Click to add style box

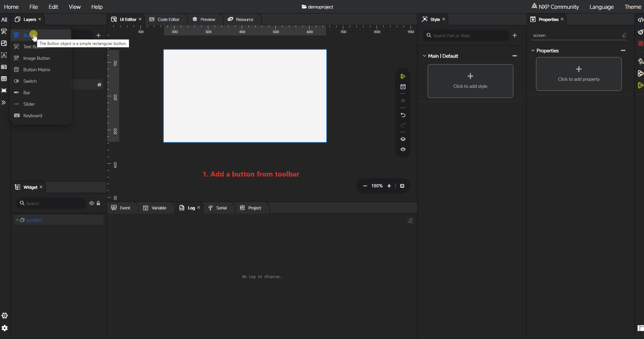point(470,81)
